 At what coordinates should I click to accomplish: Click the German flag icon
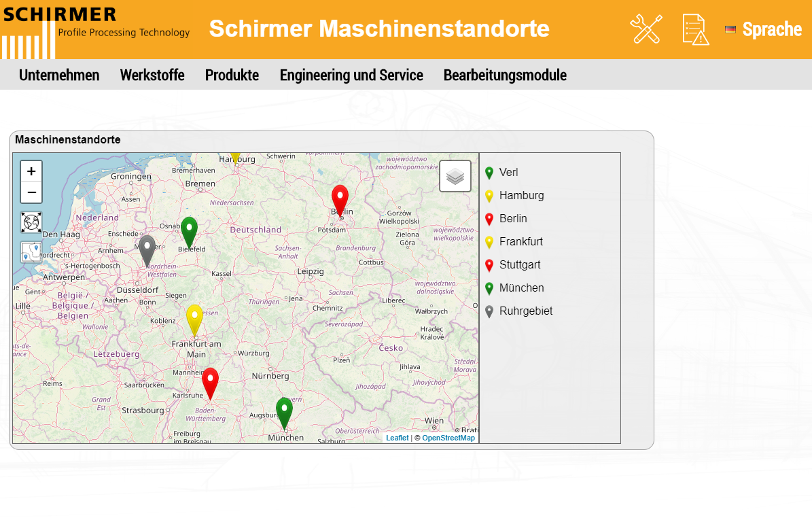pyautogui.click(x=730, y=29)
